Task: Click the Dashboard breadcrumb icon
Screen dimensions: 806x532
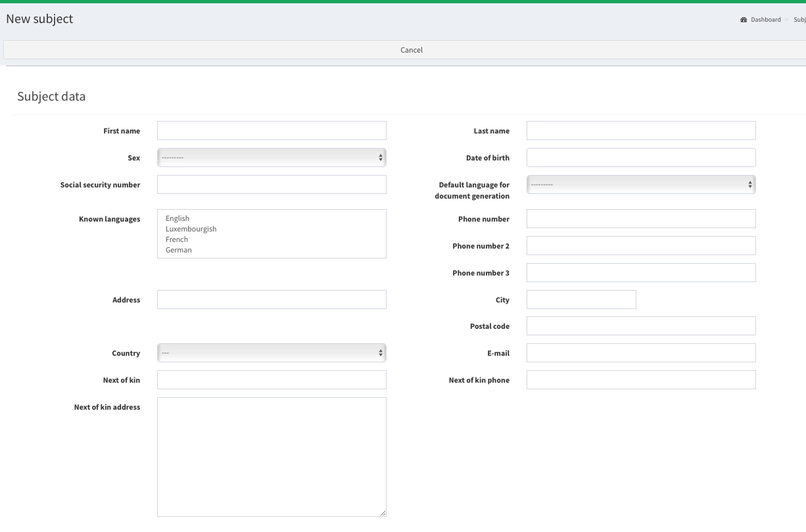Action: (744, 20)
